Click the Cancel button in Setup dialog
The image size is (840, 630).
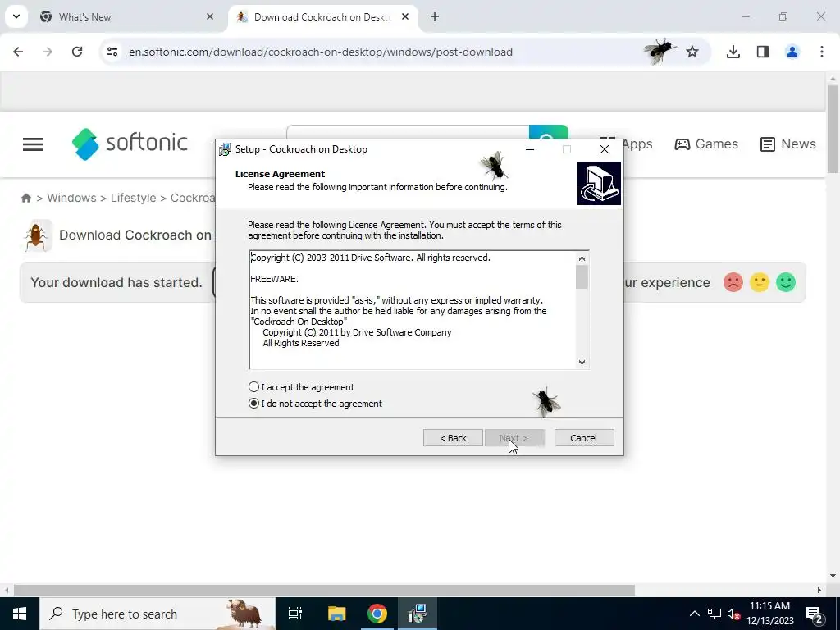coord(583,438)
